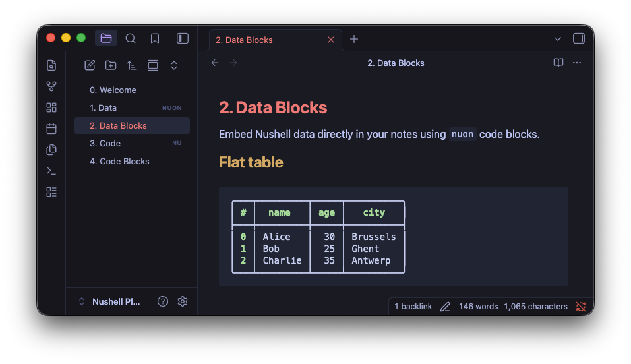Click the age value 35
Viewport: 631px width, 364px height.
pos(329,260)
